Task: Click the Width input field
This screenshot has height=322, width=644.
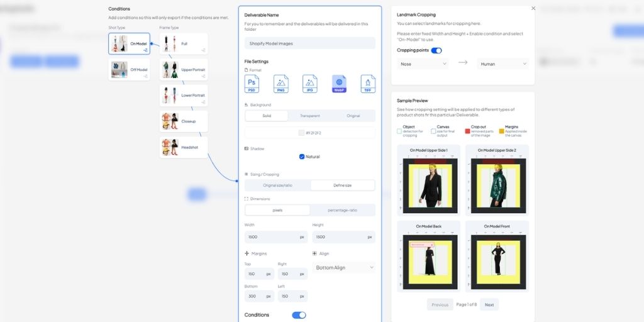Action: tap(276, 237)
